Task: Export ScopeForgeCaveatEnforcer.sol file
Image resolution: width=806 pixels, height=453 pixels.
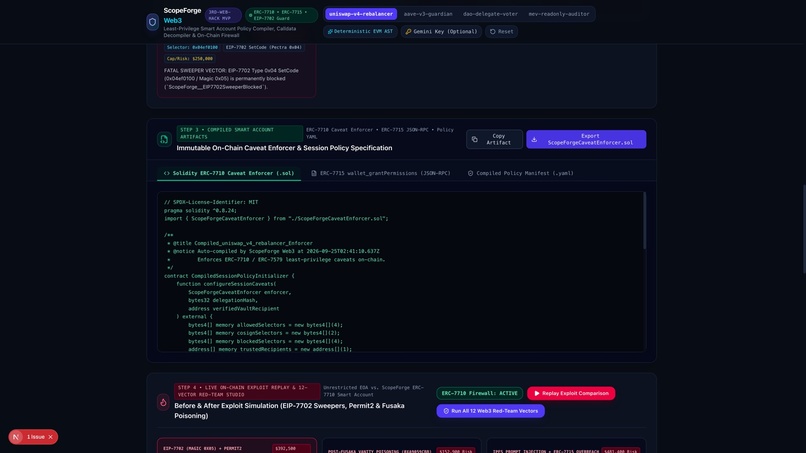Action: (x=586, y=139)
